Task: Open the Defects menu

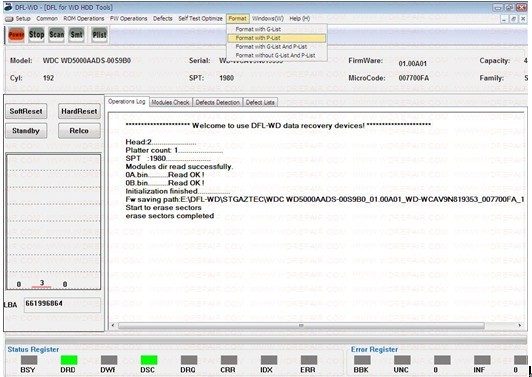Action: coord(163,19)
